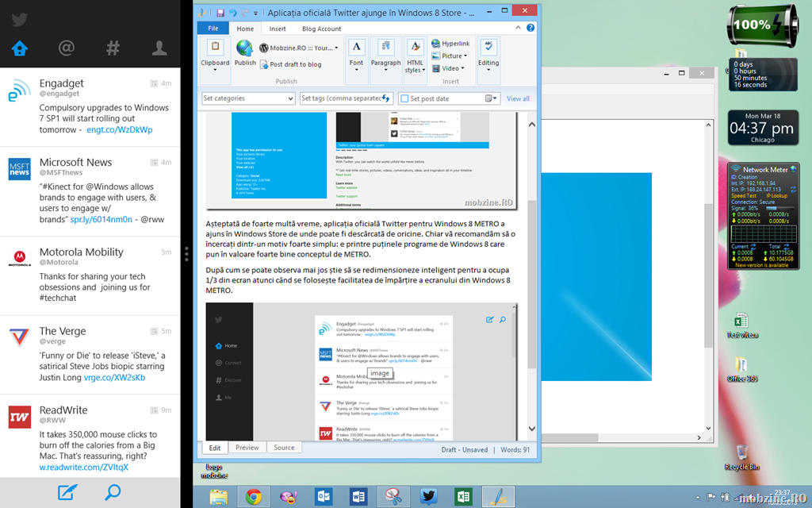812x508 pixels.
Task: Click the Engadget avatar
Action: pyautogui.click(x=20, y=90)
